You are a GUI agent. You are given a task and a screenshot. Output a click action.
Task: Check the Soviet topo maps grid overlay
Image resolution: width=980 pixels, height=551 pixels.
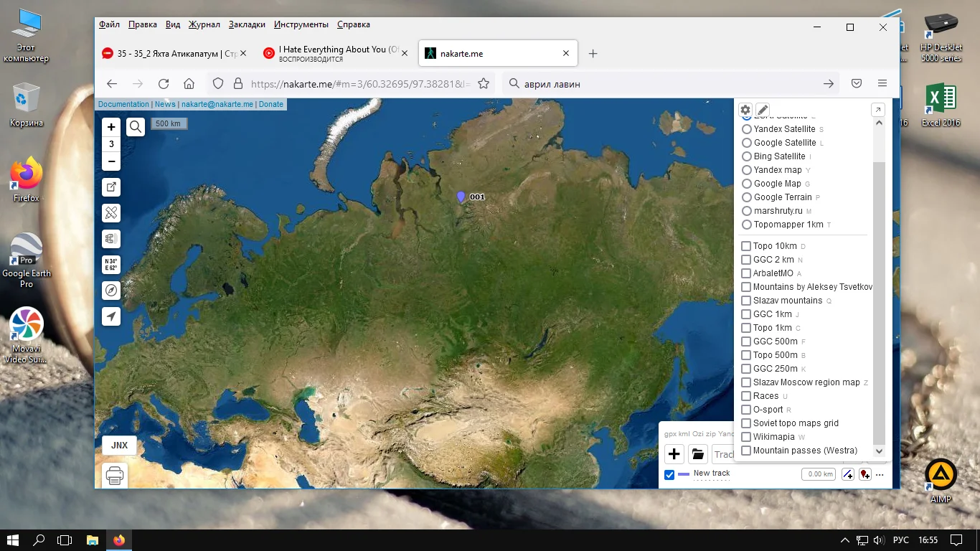(746, 423)
